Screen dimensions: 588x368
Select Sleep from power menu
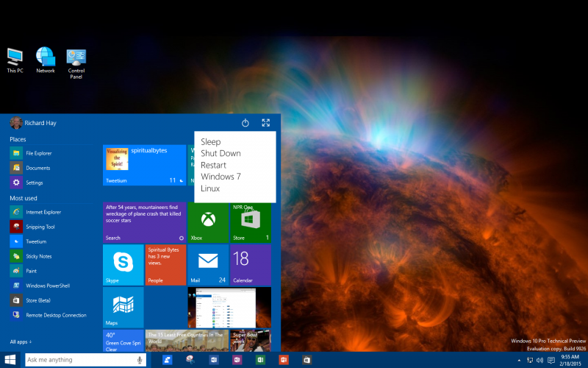211,142
